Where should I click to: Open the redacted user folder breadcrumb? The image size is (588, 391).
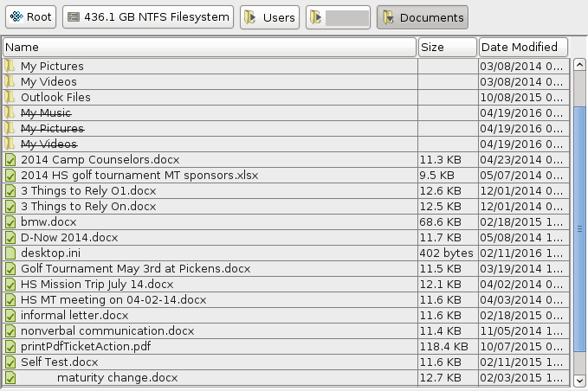[x=338, y=17]
